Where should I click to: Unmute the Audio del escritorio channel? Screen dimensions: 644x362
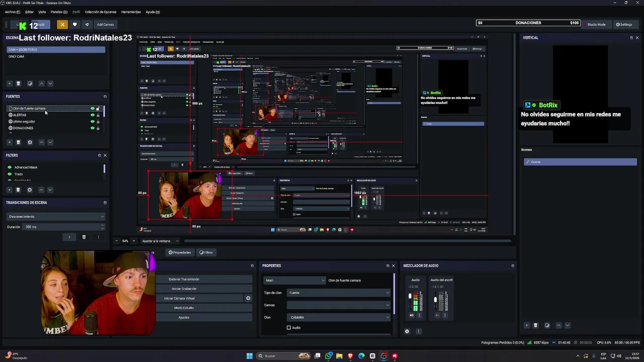437,315
